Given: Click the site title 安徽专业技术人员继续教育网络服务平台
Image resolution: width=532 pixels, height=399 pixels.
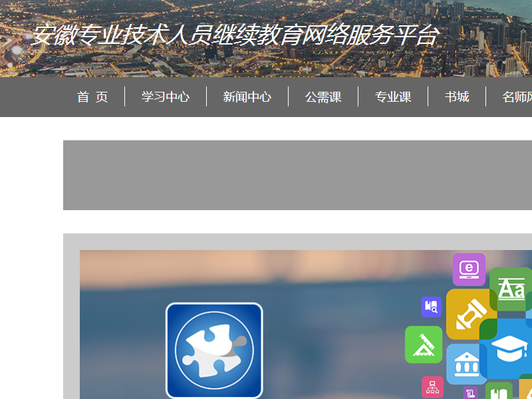Looking at the screenshot, I should pyautogui.click(x=235, y=35).
